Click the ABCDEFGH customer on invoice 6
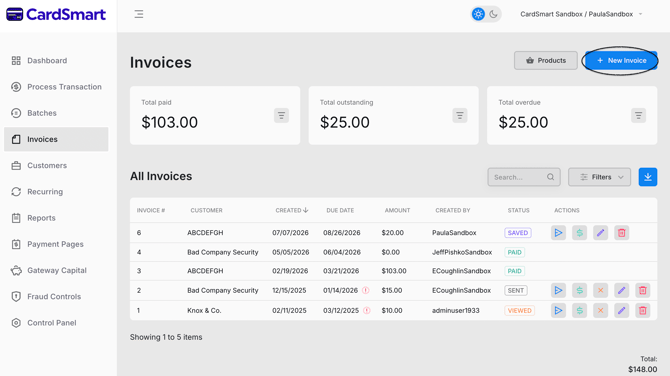 [x=205, y=233]
